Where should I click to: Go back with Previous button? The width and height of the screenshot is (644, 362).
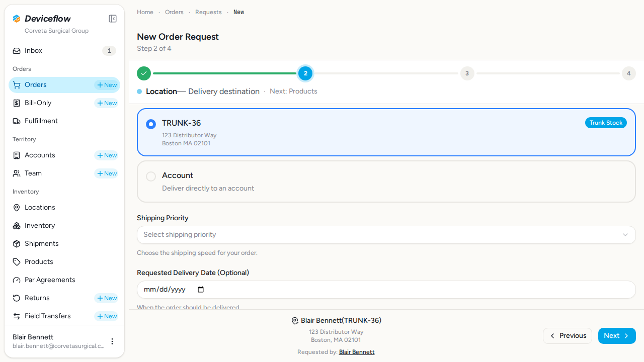click(568, 336)
